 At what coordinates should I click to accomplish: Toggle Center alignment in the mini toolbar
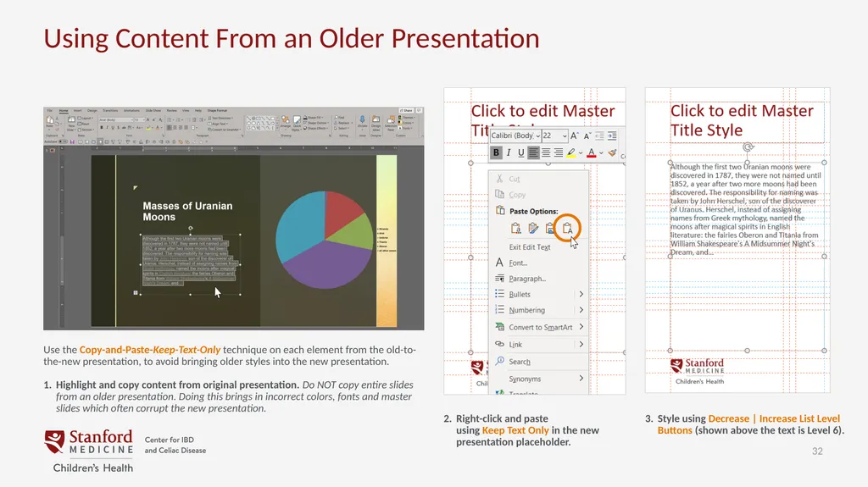click(x=546, y=152)
